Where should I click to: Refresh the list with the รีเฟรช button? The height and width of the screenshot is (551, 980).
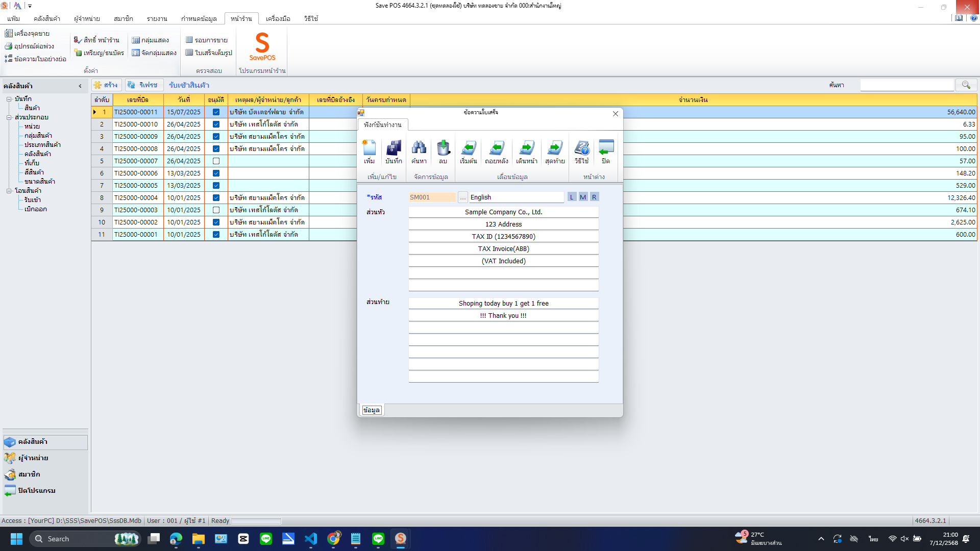click(143, 85)
